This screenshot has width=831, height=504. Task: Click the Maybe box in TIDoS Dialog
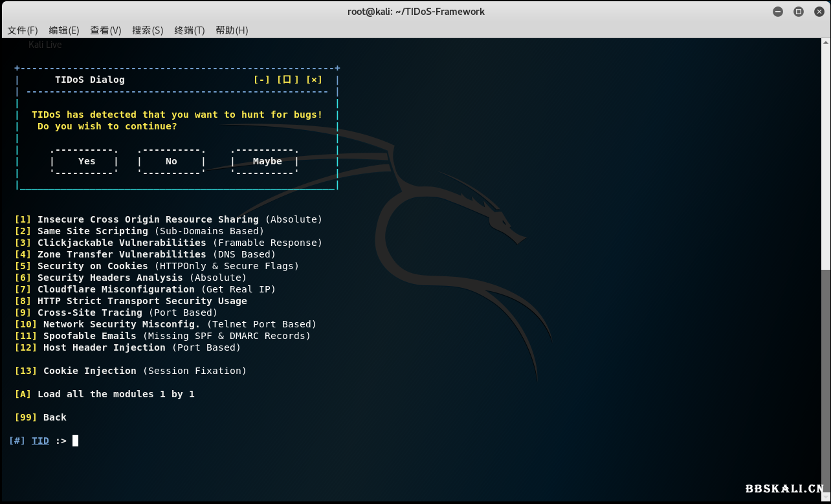267,161
